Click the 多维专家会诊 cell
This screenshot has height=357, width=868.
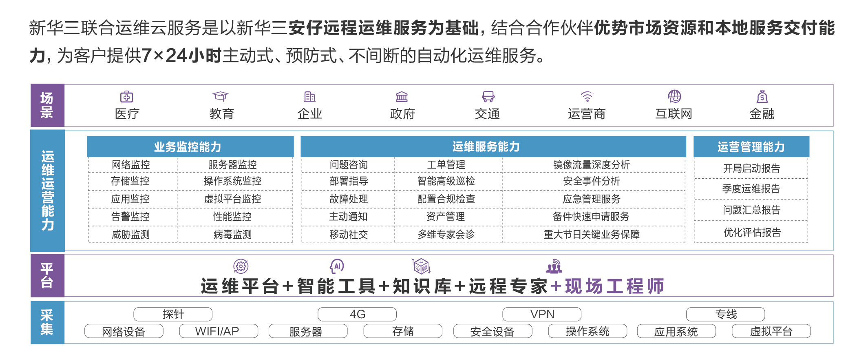pyautogui.click(x=448, y=235)
